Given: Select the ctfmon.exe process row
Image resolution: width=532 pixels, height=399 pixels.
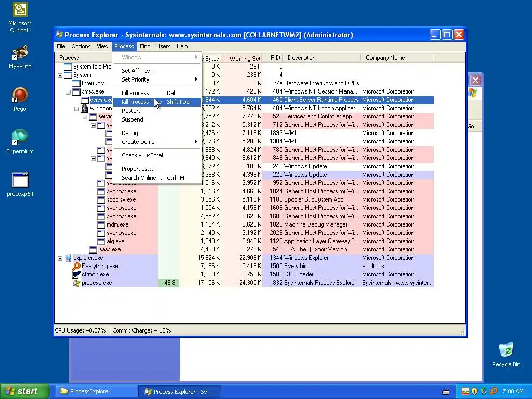Looking at the screenshot, I should click(244, 274).
